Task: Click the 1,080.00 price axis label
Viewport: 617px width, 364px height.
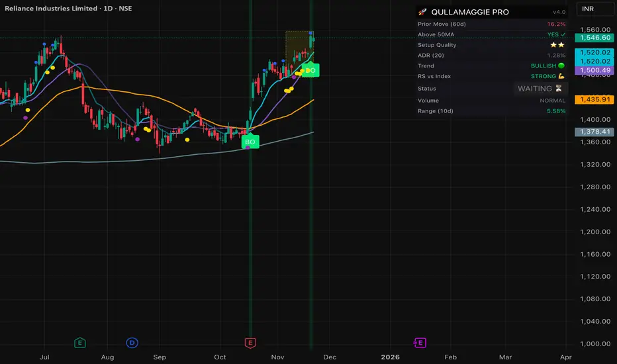Action: tap(595, 299)
